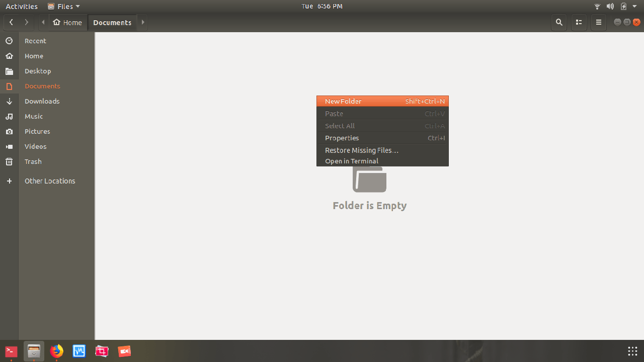The width and height of the screenshot is (644, 362).
Task: Toggle the list/grid view icon
Action: (x=579, y=22)
